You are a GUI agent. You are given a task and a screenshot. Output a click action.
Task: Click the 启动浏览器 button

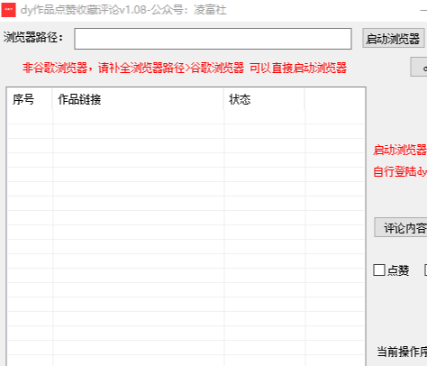click(x=393, y=38)
